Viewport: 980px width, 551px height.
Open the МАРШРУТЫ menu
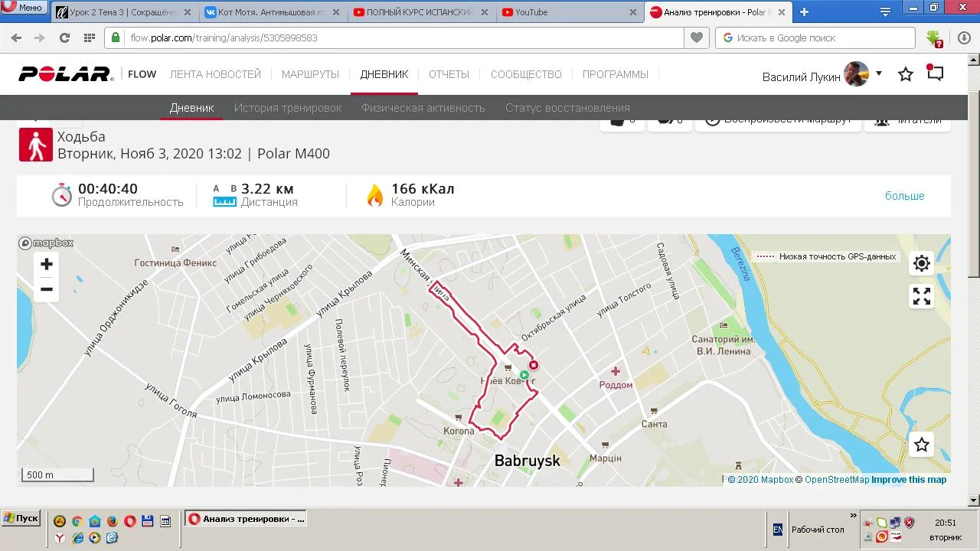[x=310, y=74]
